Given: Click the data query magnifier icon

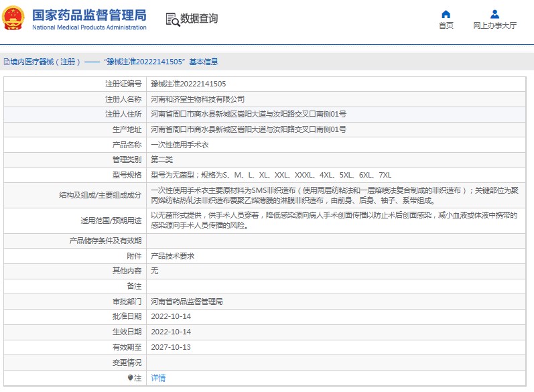Looking at the screenshot, I should tap(172, 19).
